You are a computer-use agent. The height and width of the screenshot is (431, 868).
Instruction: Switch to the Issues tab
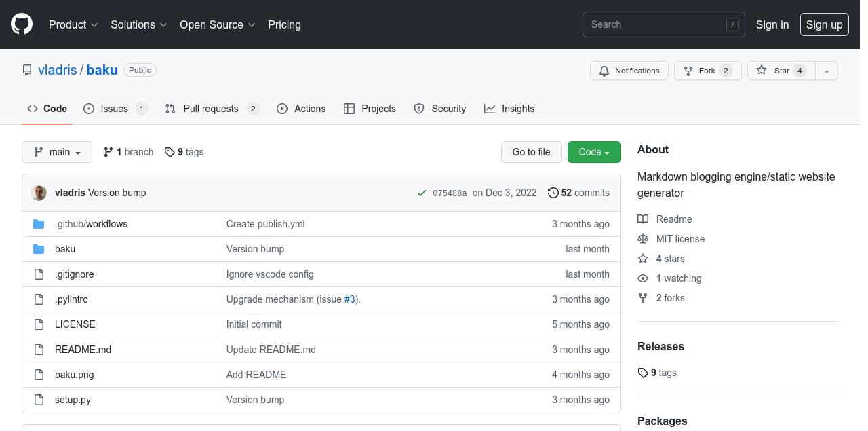tap(115, 109)
